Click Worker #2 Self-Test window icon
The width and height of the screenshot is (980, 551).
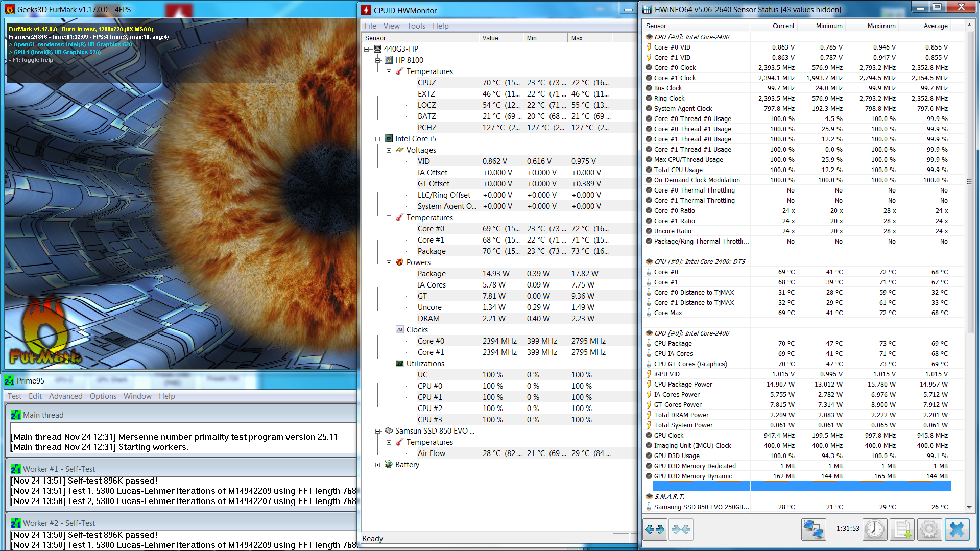tap(16, 523)
